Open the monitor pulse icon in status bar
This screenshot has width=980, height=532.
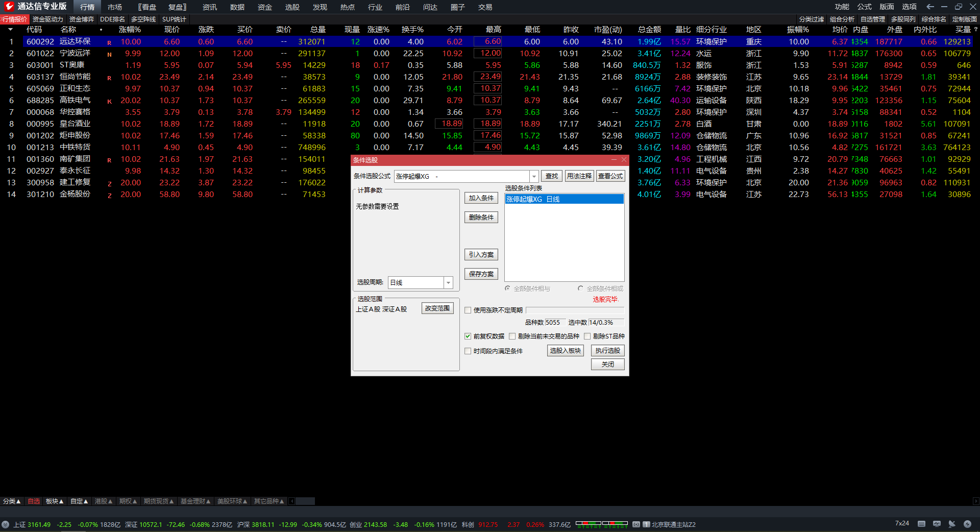[937, 524]
